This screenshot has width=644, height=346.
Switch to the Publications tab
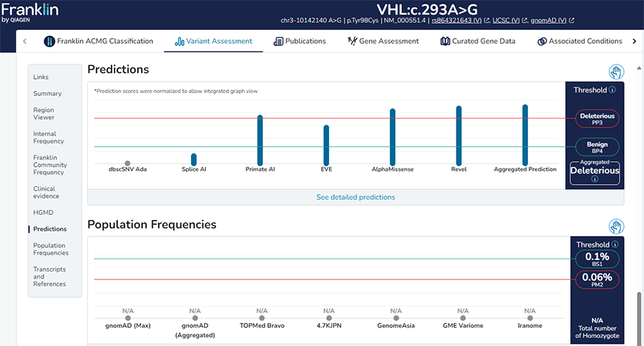pos(299,41)
